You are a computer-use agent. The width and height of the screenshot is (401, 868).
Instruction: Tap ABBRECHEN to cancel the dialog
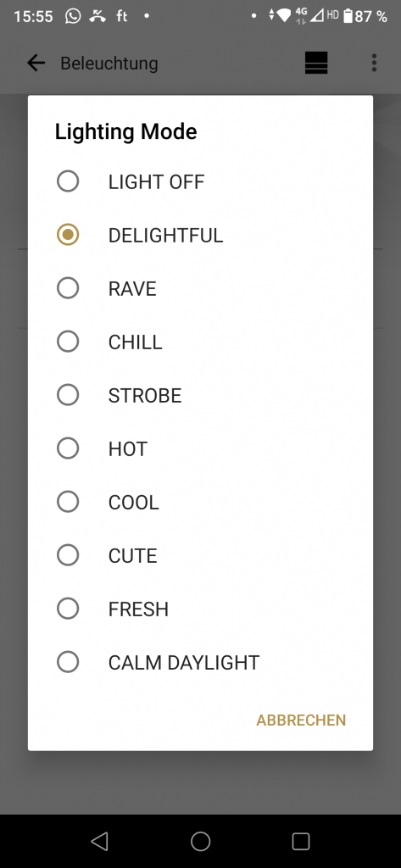(301, 721)
